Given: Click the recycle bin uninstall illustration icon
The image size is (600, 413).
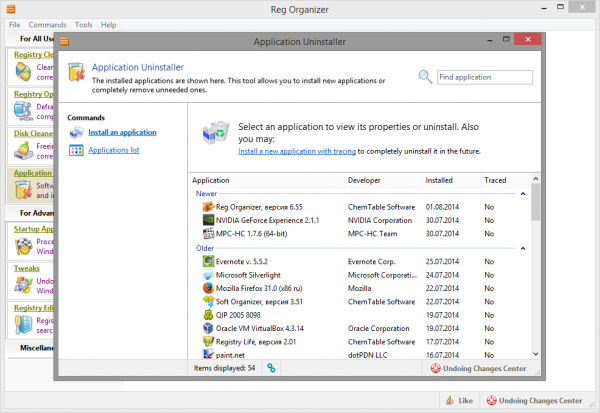Looking at the screenshot, I should click(x=215, y=132).
